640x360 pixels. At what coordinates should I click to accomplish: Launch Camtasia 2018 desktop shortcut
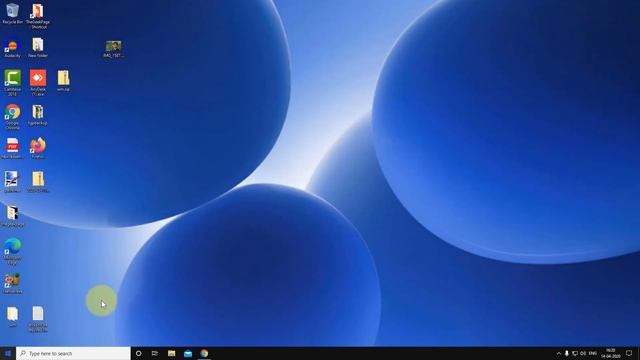12,82
